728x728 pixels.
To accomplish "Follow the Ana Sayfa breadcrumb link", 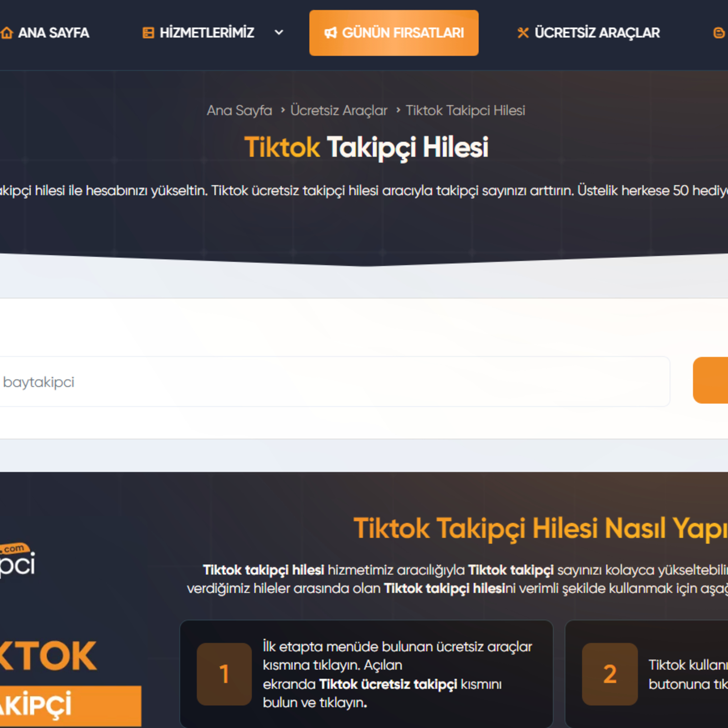I will click(x=239, y=110).
